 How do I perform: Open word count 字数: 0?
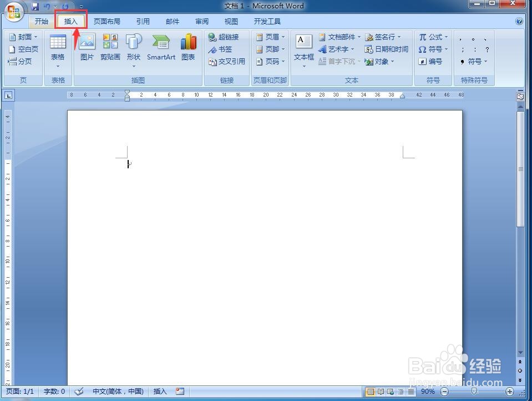[x=54, y=392]
